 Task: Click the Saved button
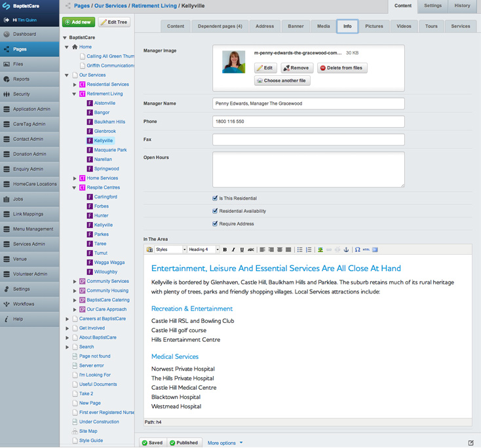153,443
